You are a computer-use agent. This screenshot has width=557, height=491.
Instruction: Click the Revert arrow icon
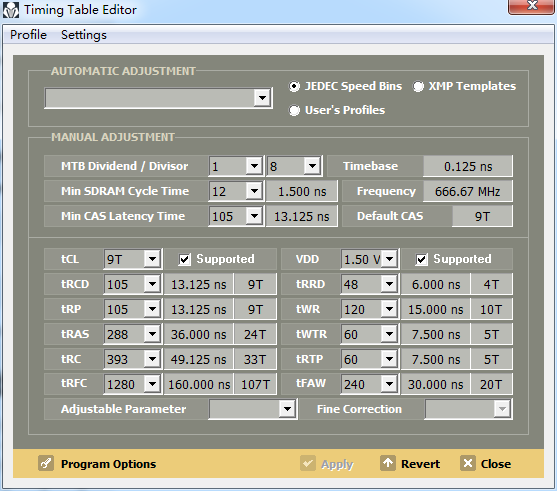coord(388,463)
